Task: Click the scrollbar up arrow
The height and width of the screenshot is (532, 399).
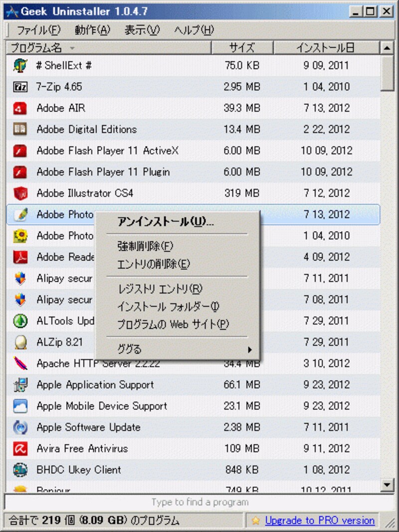Action: point(387,48)
